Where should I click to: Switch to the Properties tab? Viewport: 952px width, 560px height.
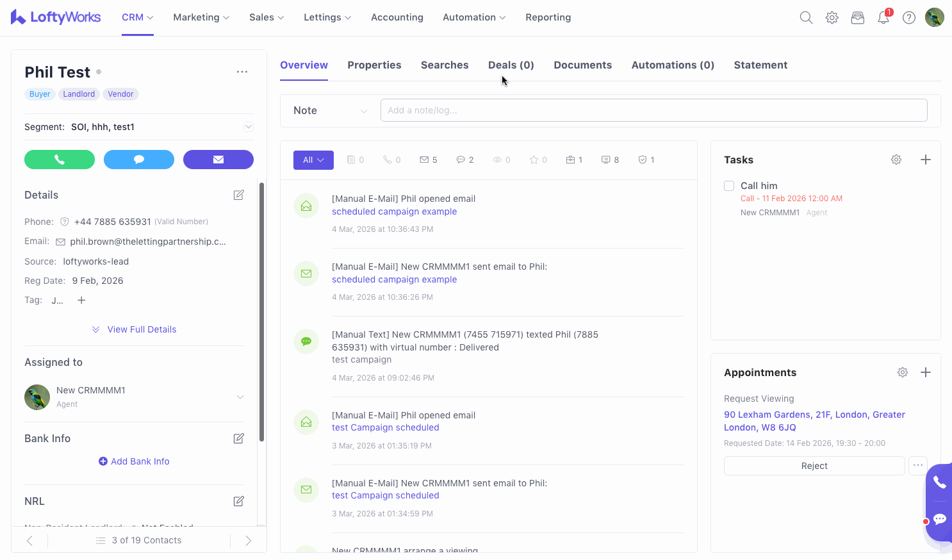[374, 65]
